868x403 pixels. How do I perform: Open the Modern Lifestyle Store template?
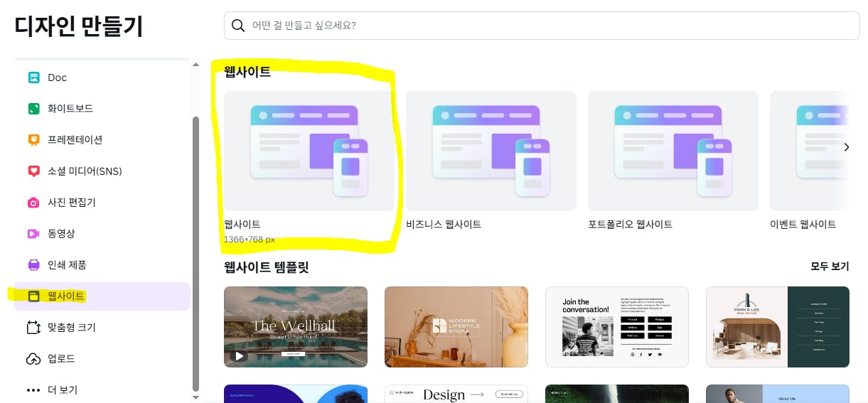pos(456,327)
